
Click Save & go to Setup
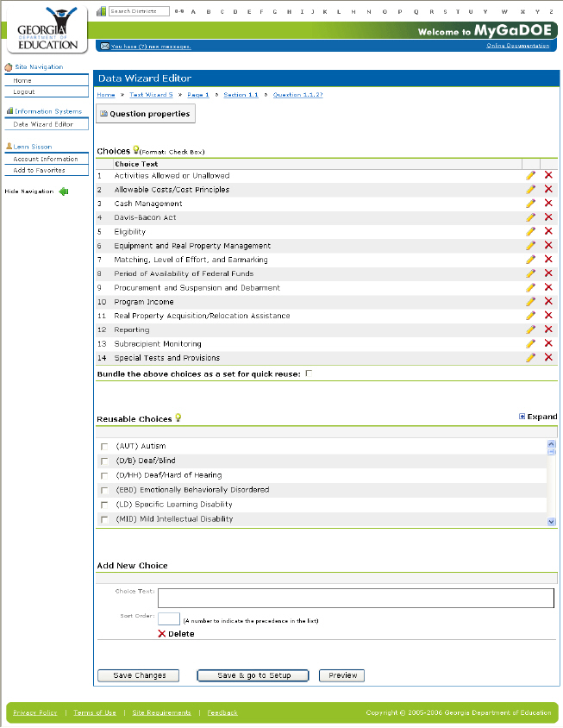[x=253, y=675]
